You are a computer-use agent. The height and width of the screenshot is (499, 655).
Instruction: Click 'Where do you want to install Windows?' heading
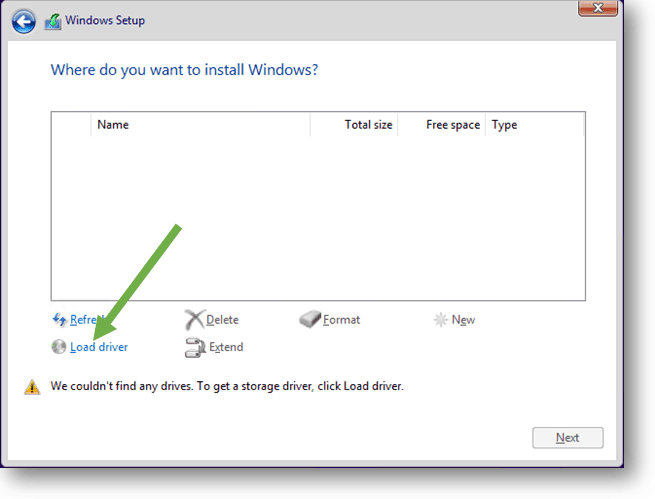pyautogui.click(x=184, y=70)
